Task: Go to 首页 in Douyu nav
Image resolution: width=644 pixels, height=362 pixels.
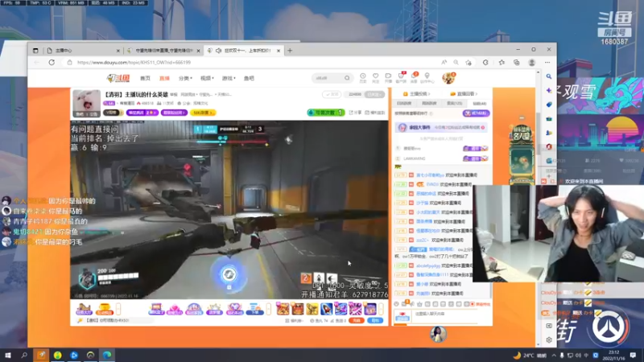Action: [x=145, y=78]
